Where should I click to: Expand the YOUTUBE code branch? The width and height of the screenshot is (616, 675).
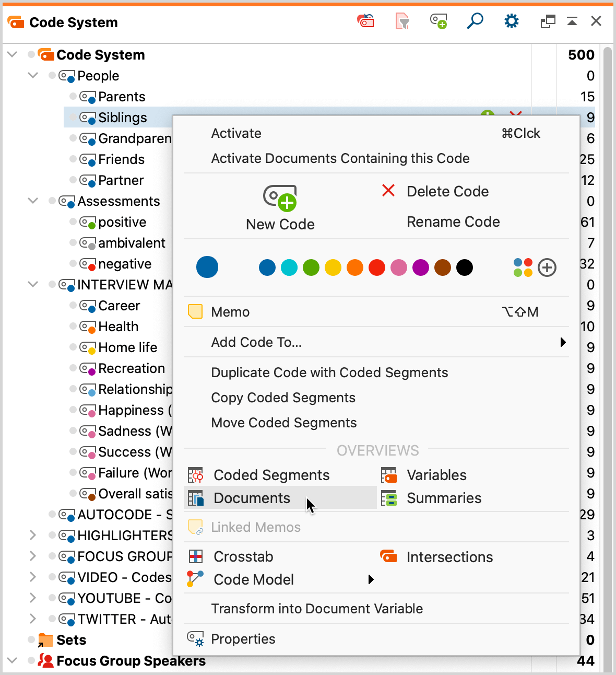click(33, 598)
